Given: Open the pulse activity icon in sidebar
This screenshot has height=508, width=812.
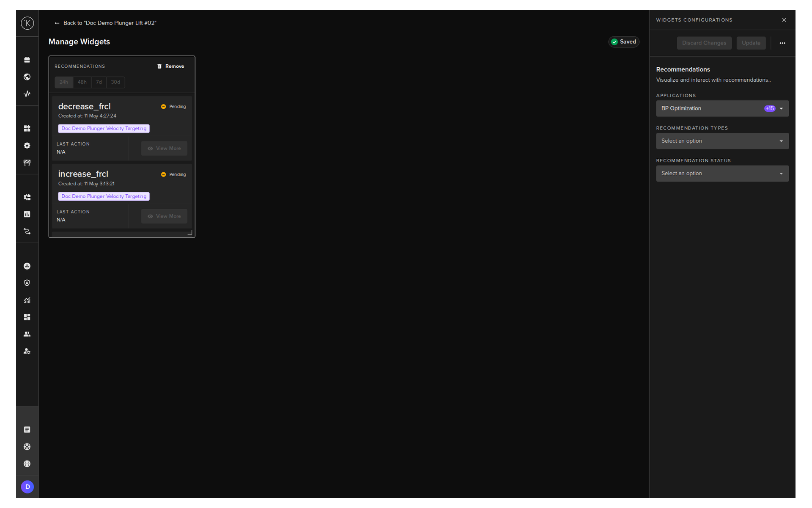Looking at the screenshot, I should (x=27, y=94).
